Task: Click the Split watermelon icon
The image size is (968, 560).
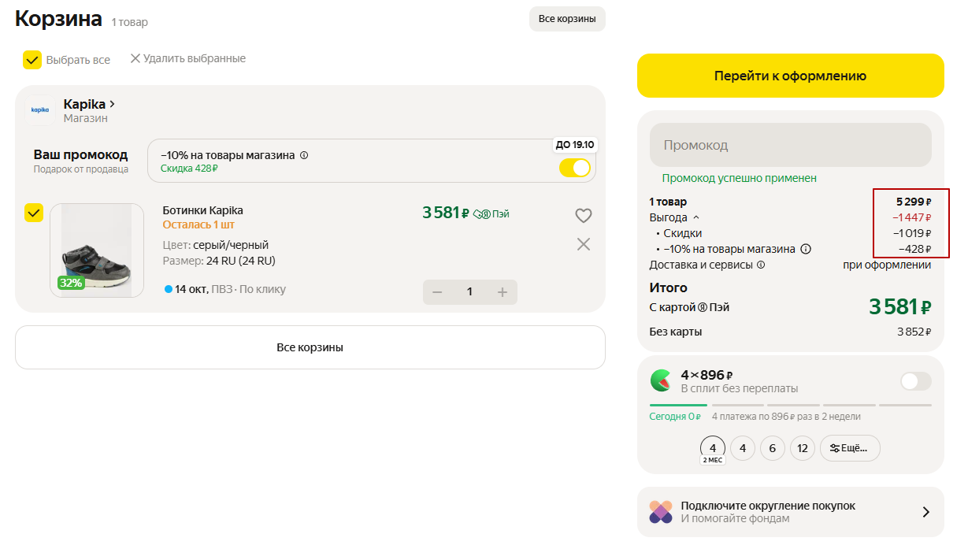Action: tap(661, 380)
